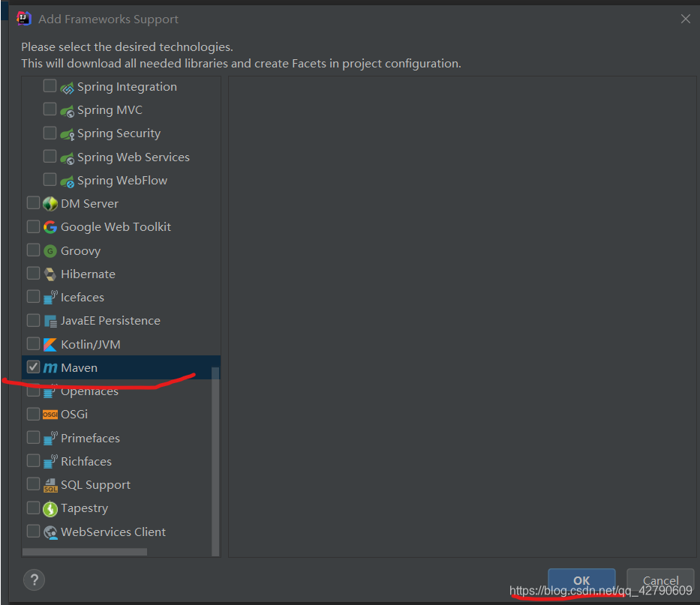Image resolution: width=700 pixels, height=605 pixels.
Task: Enable the SQL Support checkbox
Action: (x=33, y=484)
